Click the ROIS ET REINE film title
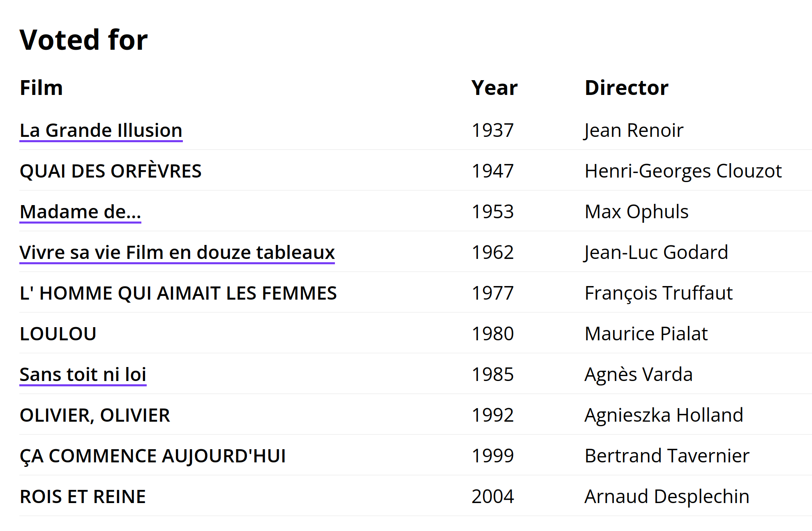This screenshot has width=812, height=531. [x=83, y=496]
